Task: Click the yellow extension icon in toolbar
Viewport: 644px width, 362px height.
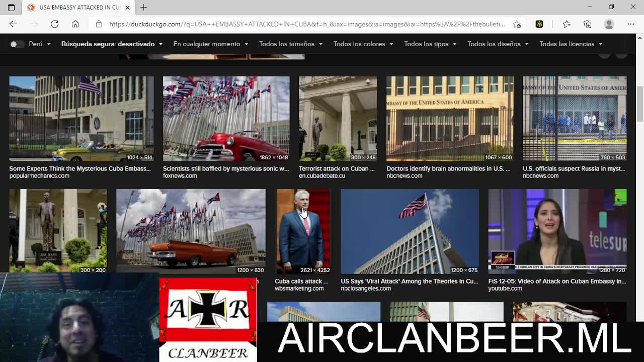Action: [539, 24]
